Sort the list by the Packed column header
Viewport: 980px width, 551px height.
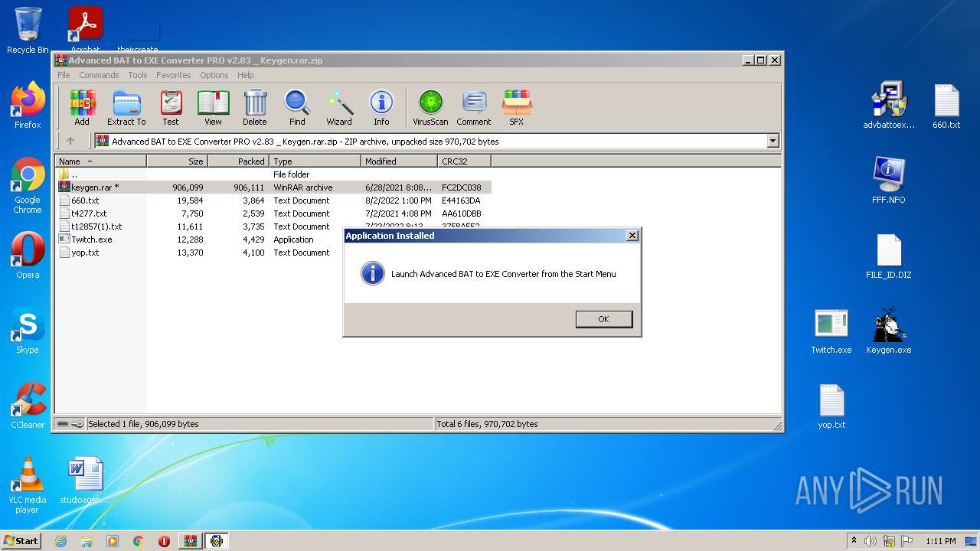[238, 161]
